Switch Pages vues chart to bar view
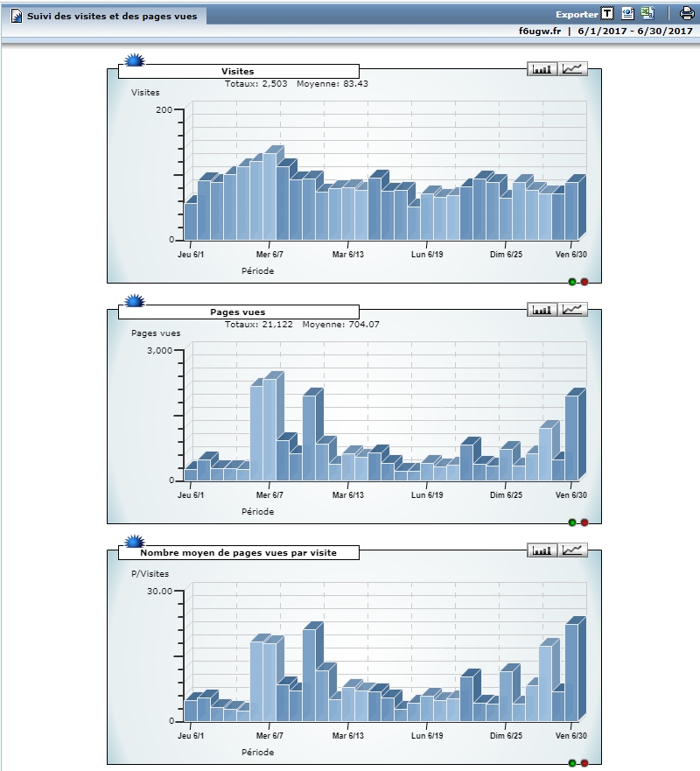The height and width of the screenshot is (771, 700). point(542,310)
